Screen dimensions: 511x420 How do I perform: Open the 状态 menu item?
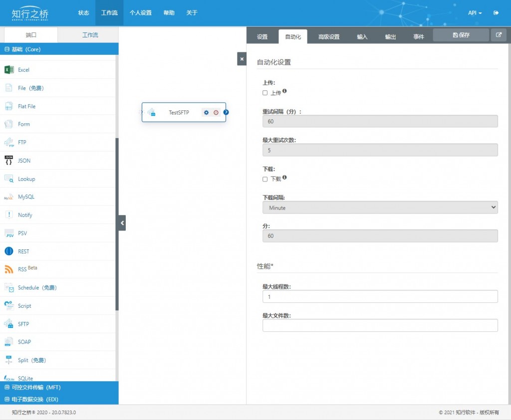[x=83, y=12]
